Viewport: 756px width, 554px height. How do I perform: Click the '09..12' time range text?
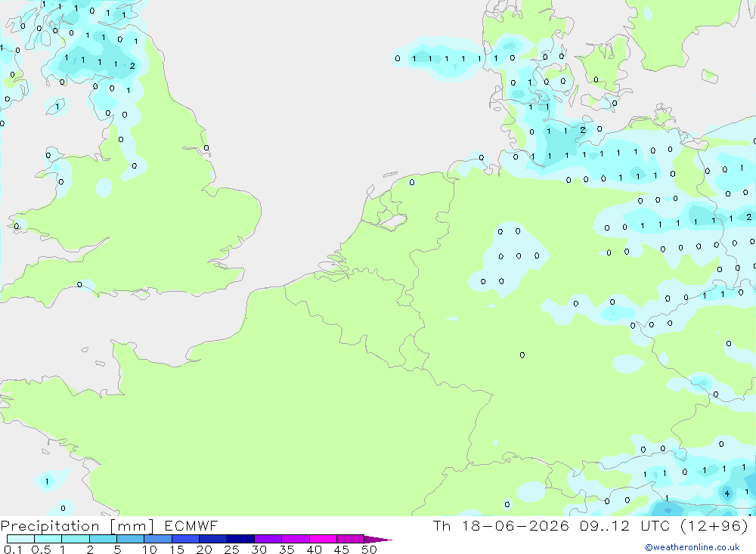(605, 525)
